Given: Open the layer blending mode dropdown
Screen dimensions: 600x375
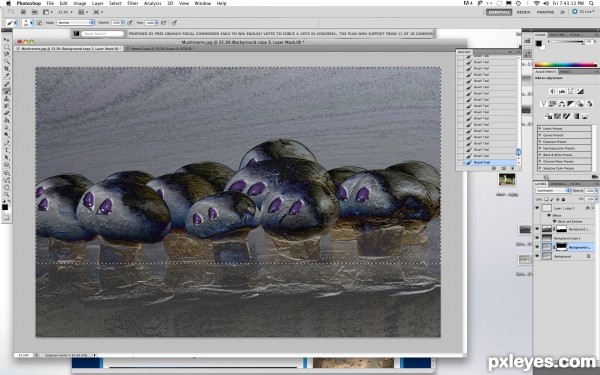Looking at the screenshot, I should 553,191.
